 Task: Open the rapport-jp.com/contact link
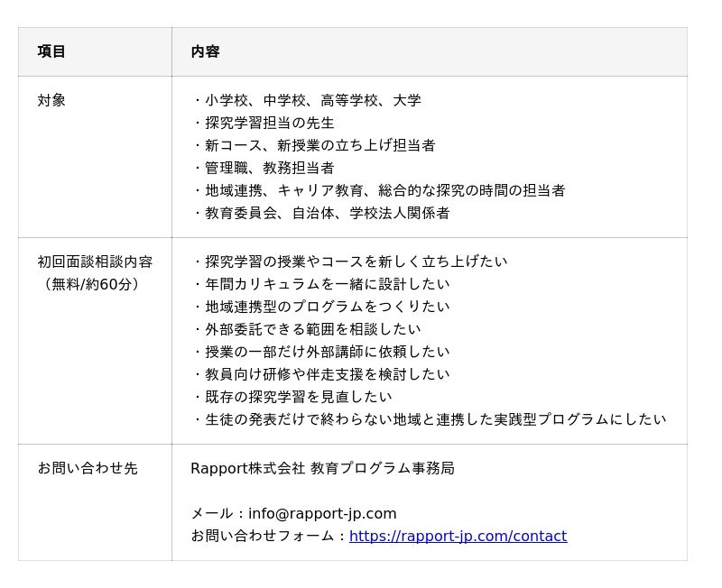(458, 536)
